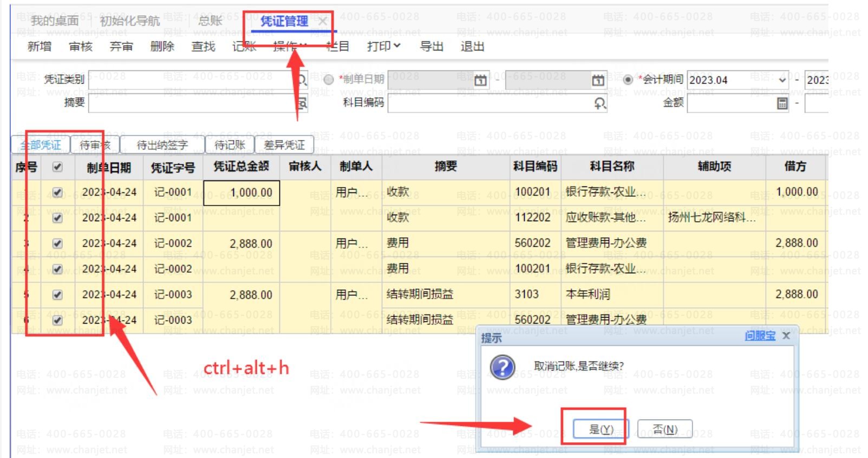Click 导出 in the toolbar

tap(432, 47)
